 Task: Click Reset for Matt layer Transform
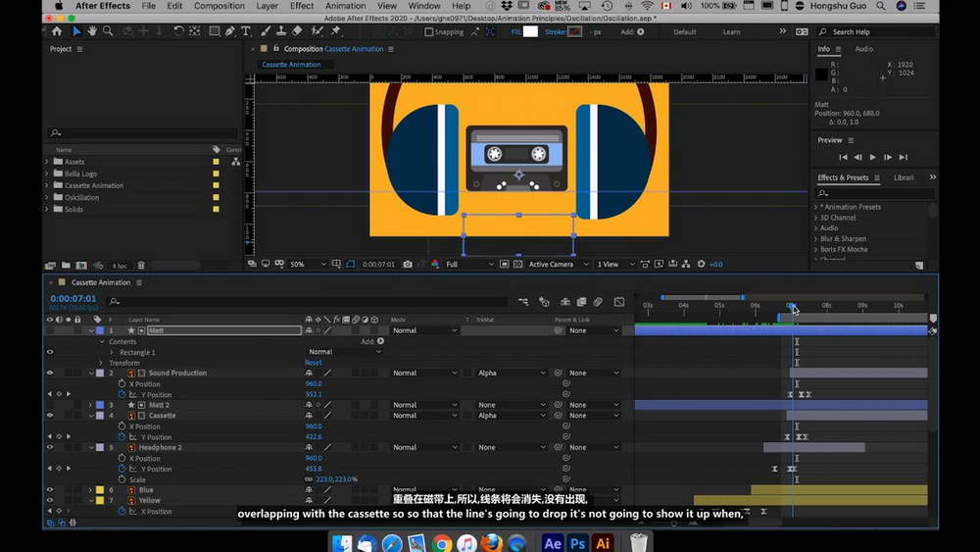click(314, 363)
